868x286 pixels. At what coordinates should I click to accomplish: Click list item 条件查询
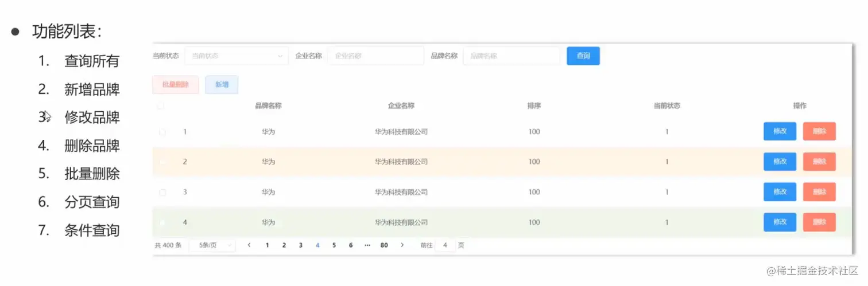tap(92, 230)
